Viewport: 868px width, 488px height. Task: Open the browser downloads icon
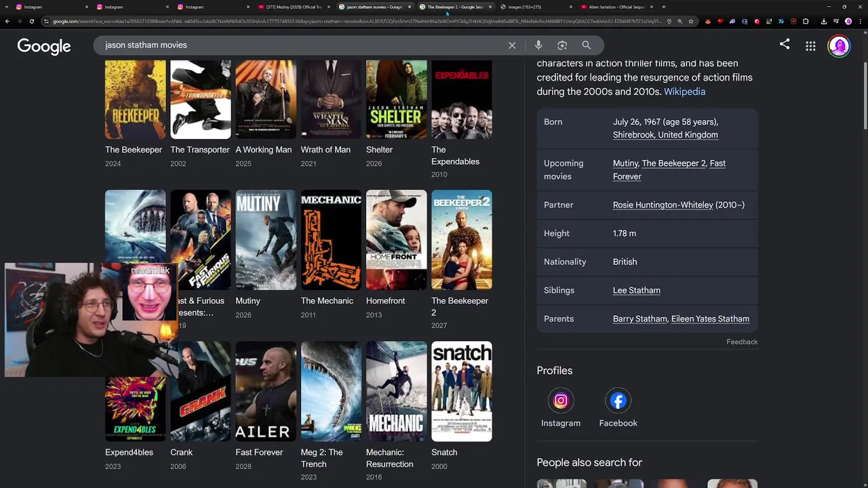(x=823, y=21)
